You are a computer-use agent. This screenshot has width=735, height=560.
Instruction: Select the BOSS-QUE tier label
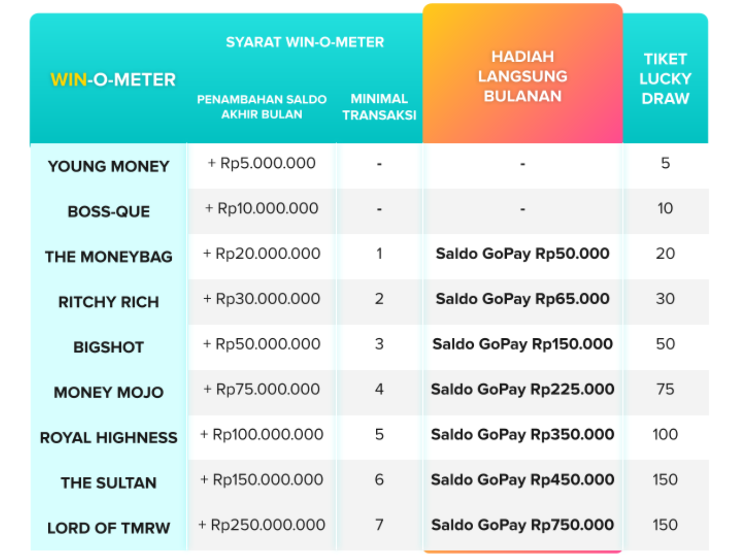[x=108, y=212]
